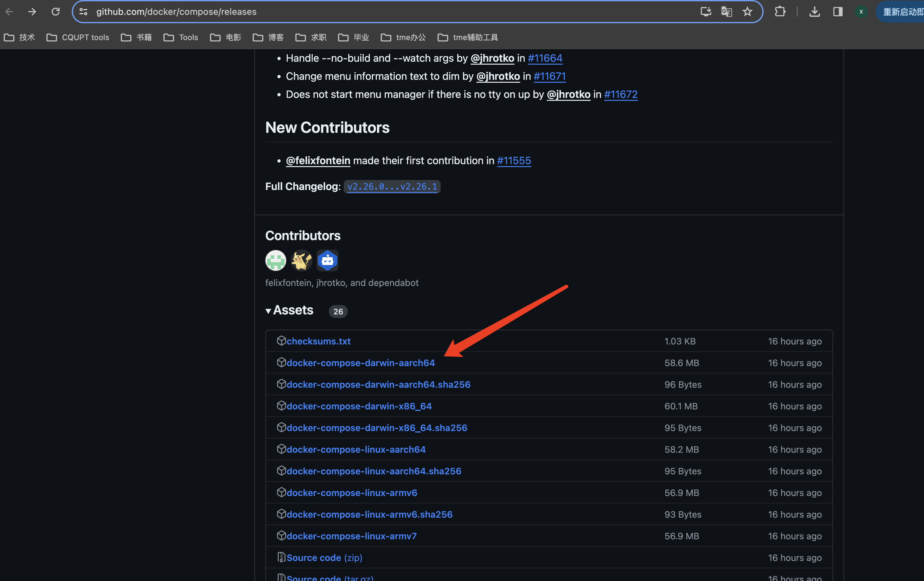This screenshot has width=924, height=581.
Task: Download docker-compose-darwin-aarch64 asset
Action: pos(360,363)
